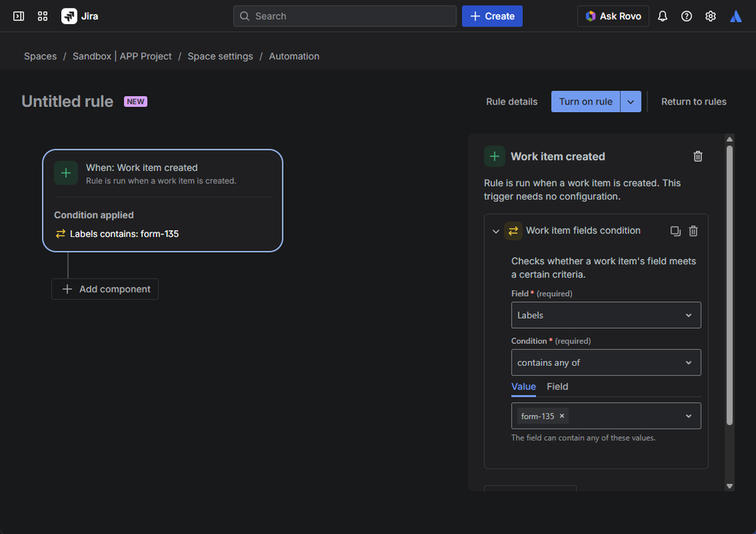Click the yellow condition arrows icon in panel
The width and height of the screenshot is (756, 534).
click(x=513, y=231)
